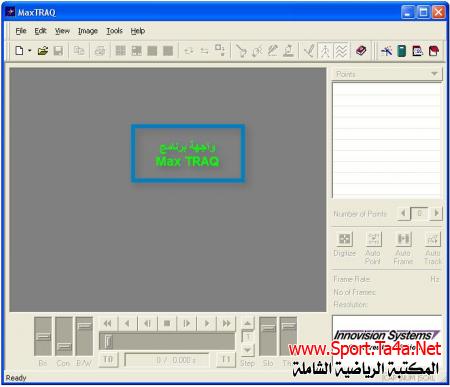The image size is (450, 387).
Task: Click the frame position slider thumb
Action: [108, 341]
